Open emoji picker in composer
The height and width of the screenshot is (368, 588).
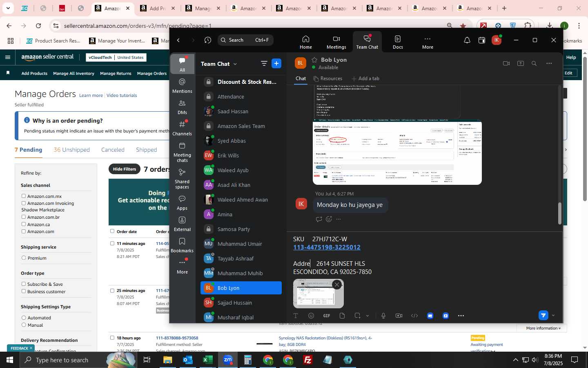tap(311, 316)
